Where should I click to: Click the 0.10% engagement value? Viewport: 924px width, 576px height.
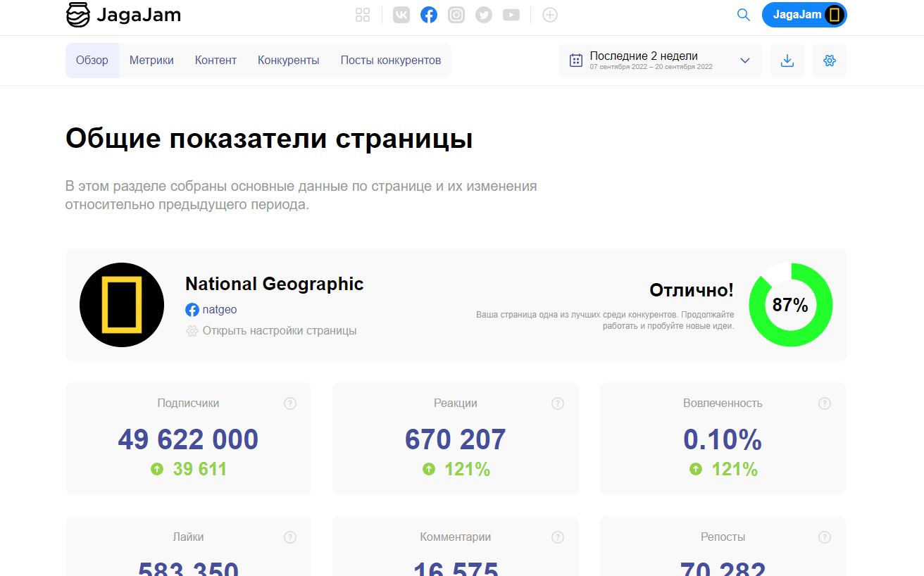click(723, 440)
